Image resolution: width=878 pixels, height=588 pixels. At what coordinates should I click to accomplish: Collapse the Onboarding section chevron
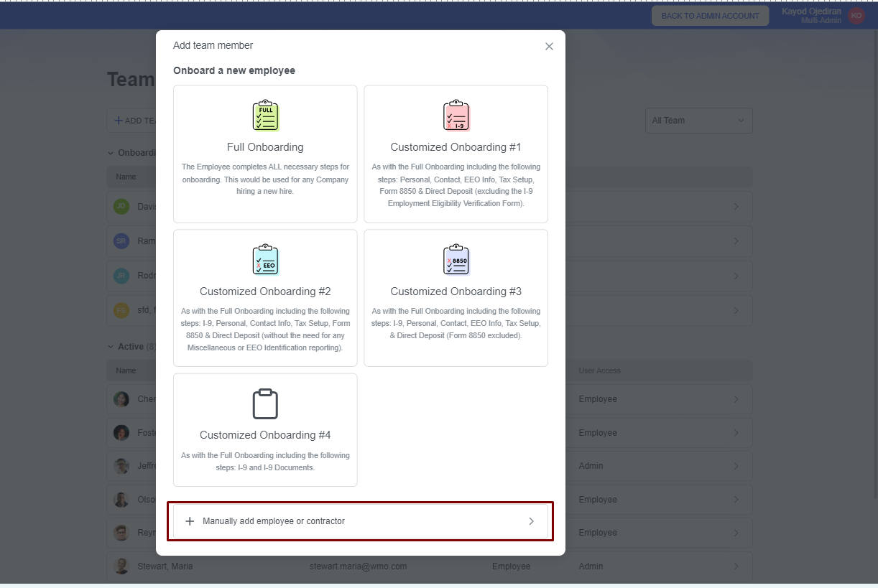[111, 153]
